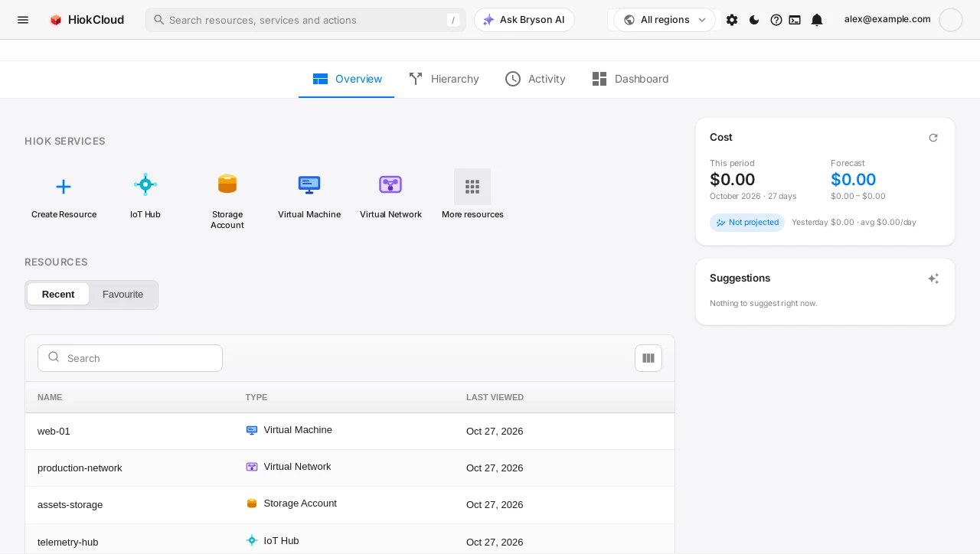Launch the cloud shell terminal icon

tap(795, 20)
